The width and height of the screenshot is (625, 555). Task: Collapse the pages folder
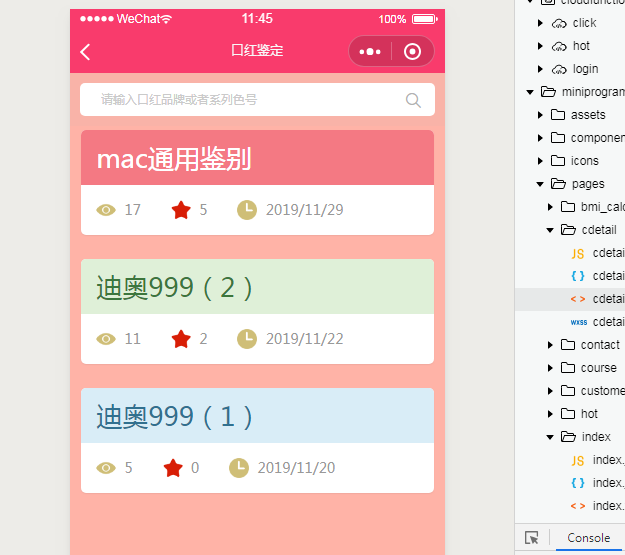tap(540, 184)
